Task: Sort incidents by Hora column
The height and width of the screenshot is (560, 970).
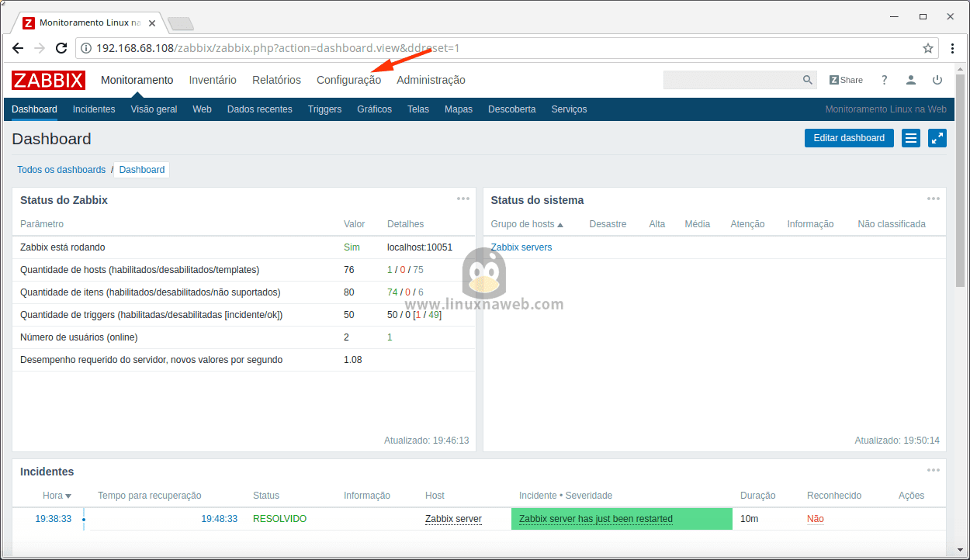Action: tap(57, 496)
